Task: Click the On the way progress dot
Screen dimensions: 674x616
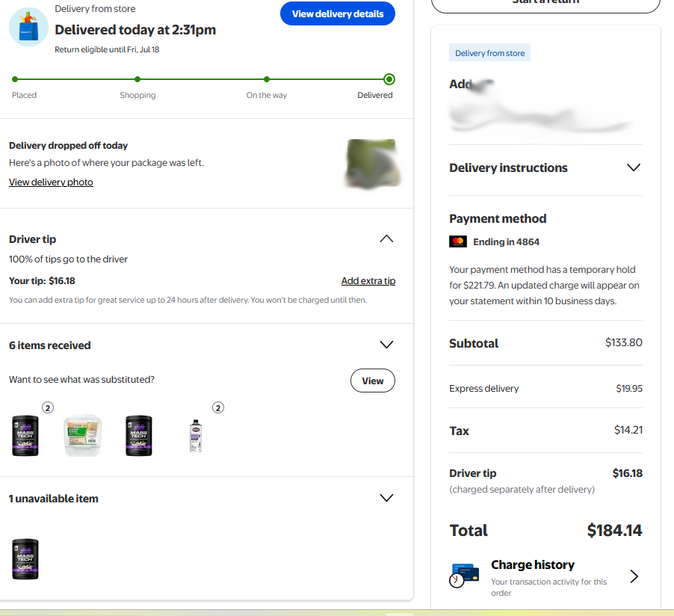Action: point(267,79)
